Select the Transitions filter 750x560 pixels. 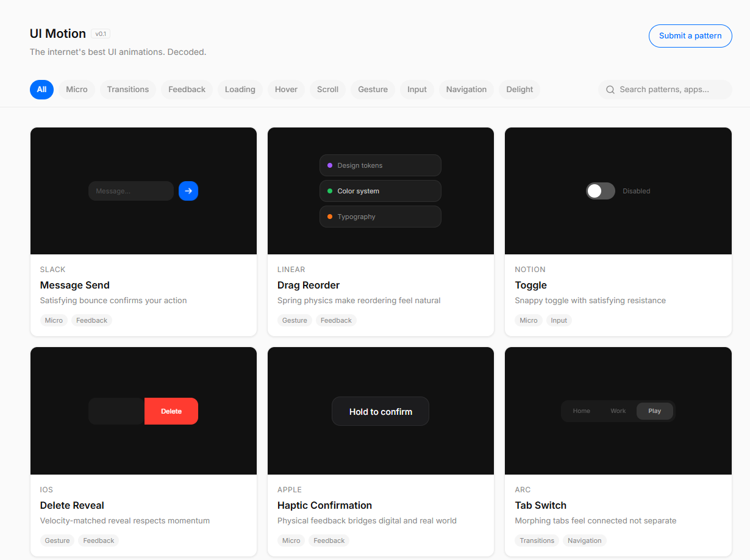(x=127, y=89)
